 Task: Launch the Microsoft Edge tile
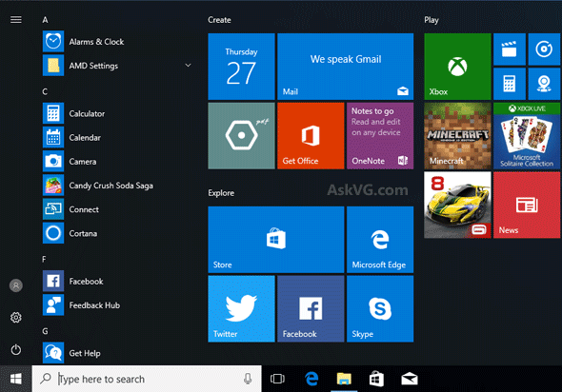(x=380, y=240)
